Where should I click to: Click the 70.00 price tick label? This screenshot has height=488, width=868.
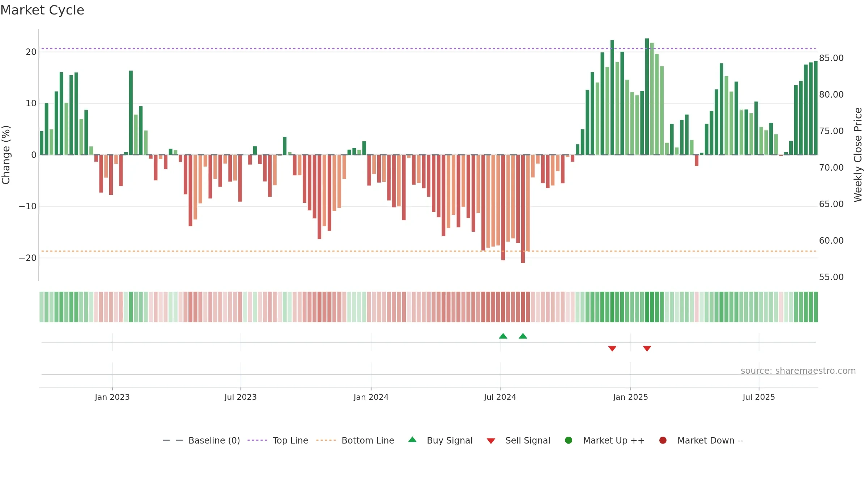click(831, 167)
